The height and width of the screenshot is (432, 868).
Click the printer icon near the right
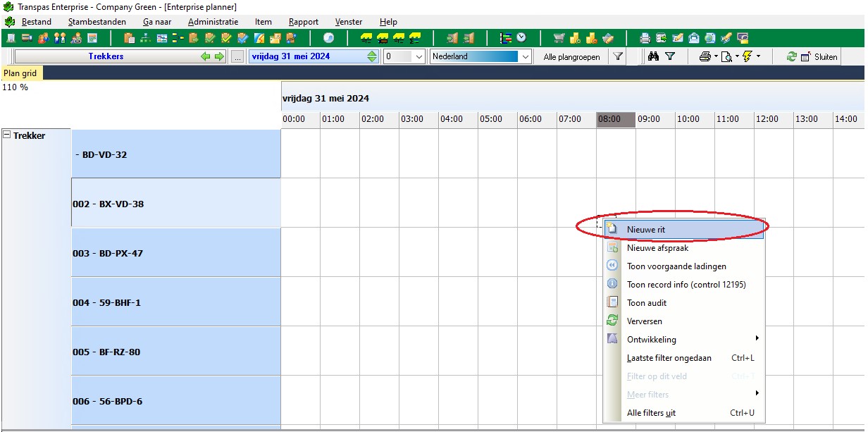click(705, 56)
